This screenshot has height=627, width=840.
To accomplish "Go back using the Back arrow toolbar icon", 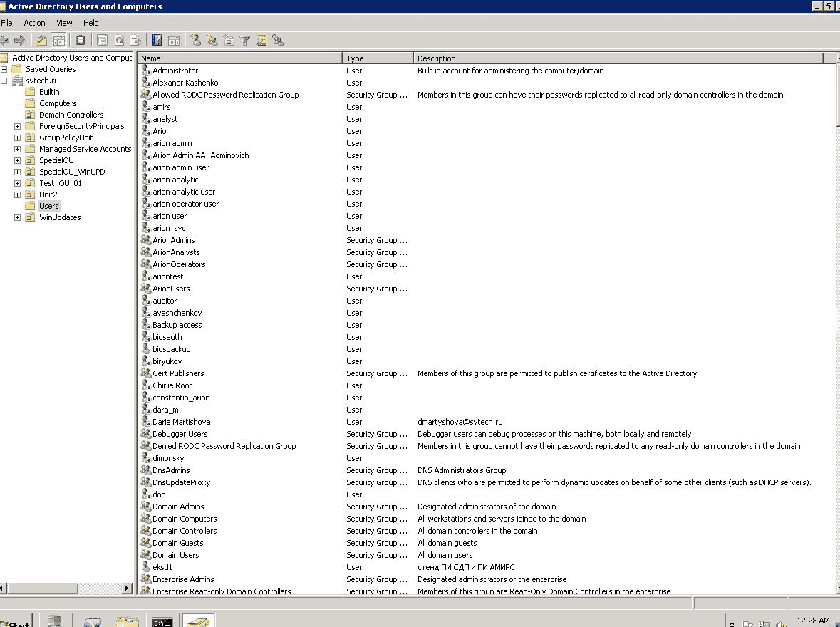I will 5,40.
